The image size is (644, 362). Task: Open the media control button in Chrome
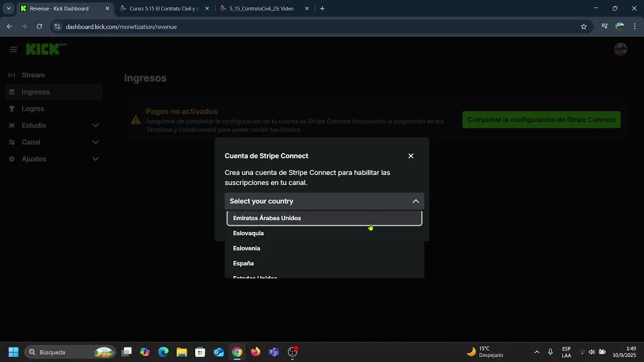pyautogui.click(x=605, y=27)
